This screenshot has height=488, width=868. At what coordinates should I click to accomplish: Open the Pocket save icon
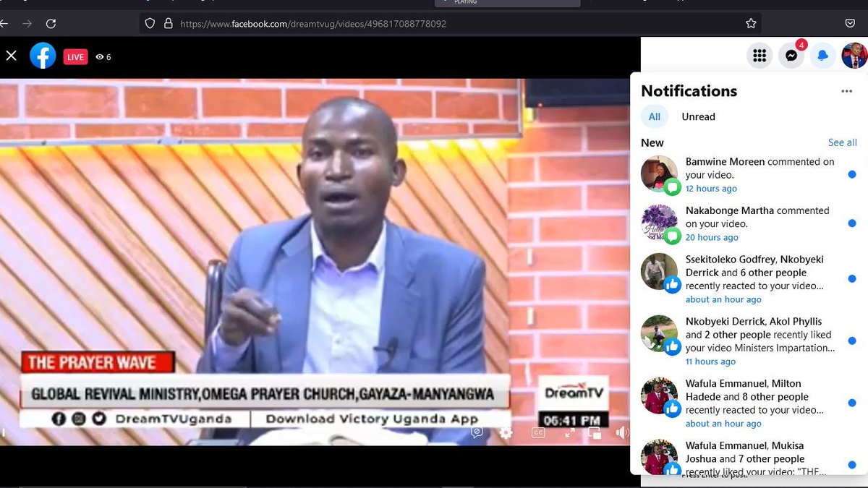(850, 23)
